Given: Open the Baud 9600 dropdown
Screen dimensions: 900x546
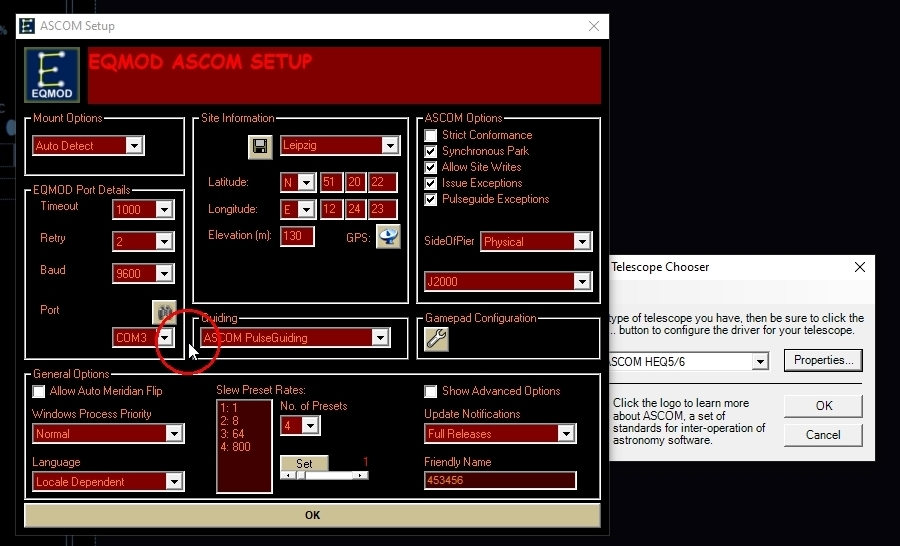Looking at the screenshot, I should point(164,274).
